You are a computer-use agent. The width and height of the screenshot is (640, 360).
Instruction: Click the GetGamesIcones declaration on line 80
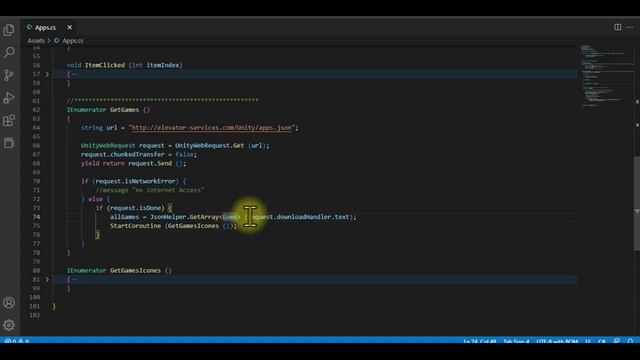point(135,270)
